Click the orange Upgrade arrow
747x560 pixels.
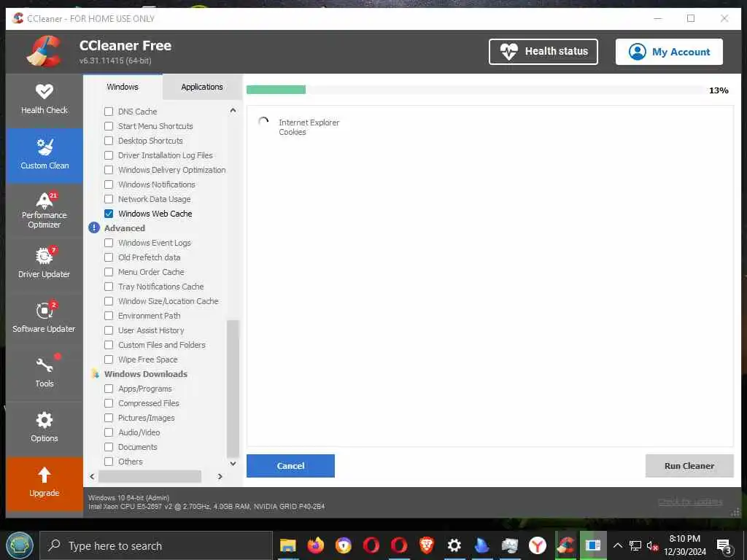(x=44, y=475)
